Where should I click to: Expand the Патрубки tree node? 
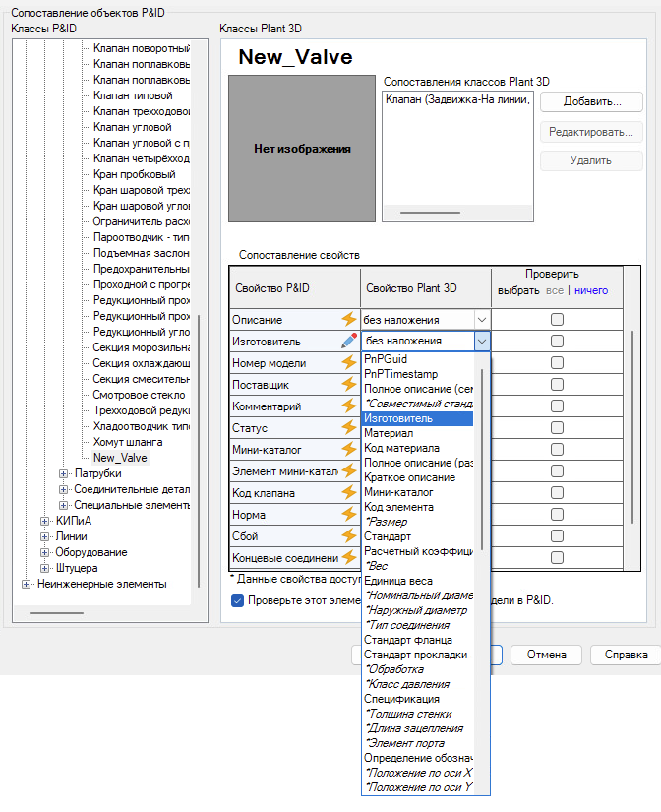63,473
